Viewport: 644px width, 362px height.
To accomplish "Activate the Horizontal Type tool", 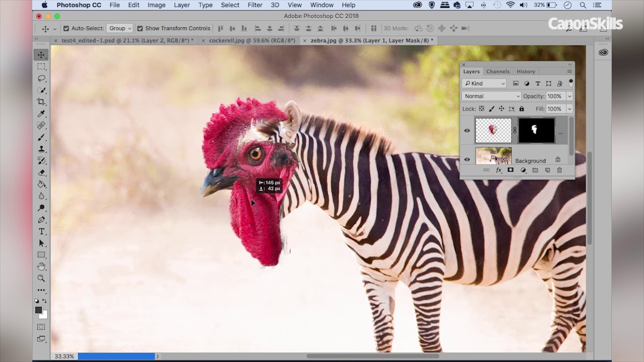I will click(x=42, y=231).
